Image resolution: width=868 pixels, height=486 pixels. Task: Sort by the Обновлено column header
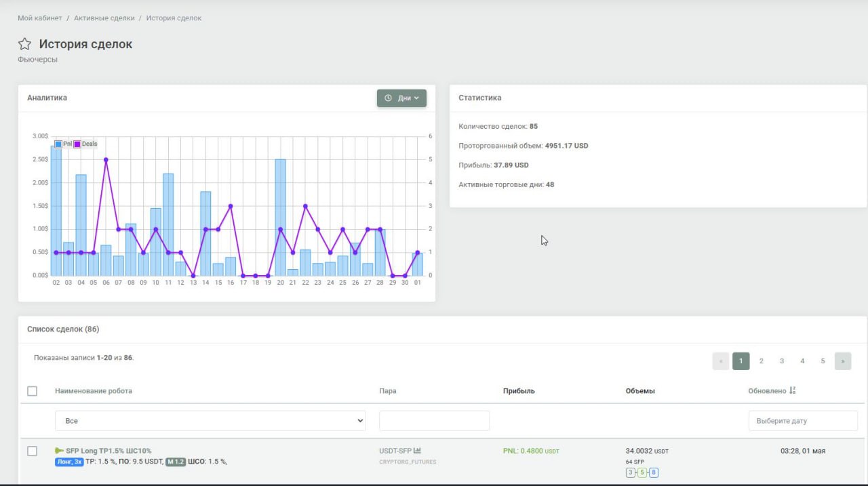tap(767, 391)
